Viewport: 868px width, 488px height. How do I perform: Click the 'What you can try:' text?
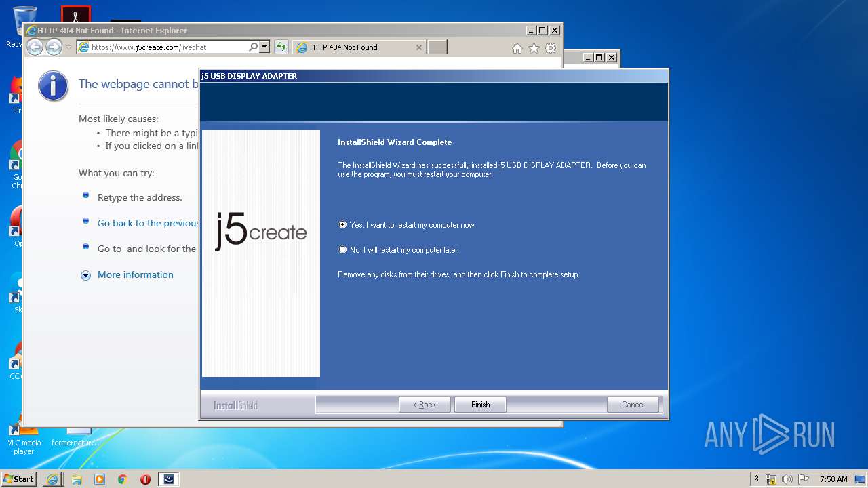[x=116, y=173]
